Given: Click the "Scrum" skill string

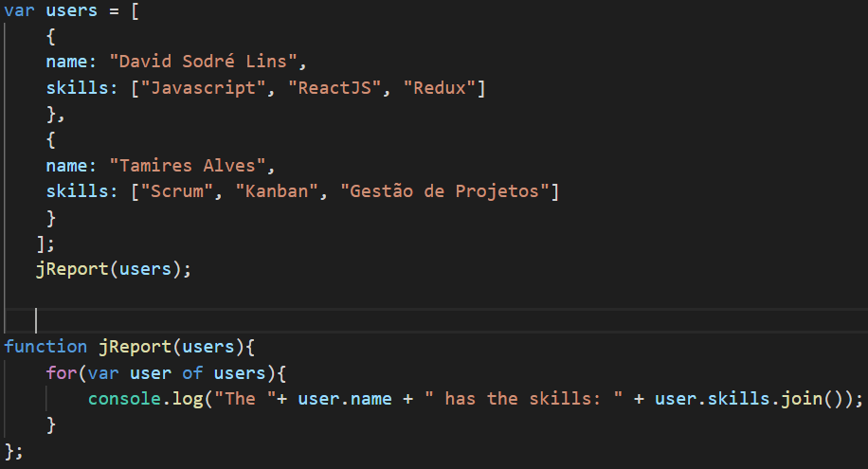Looking at the screenshot, I should coord(177,191).
